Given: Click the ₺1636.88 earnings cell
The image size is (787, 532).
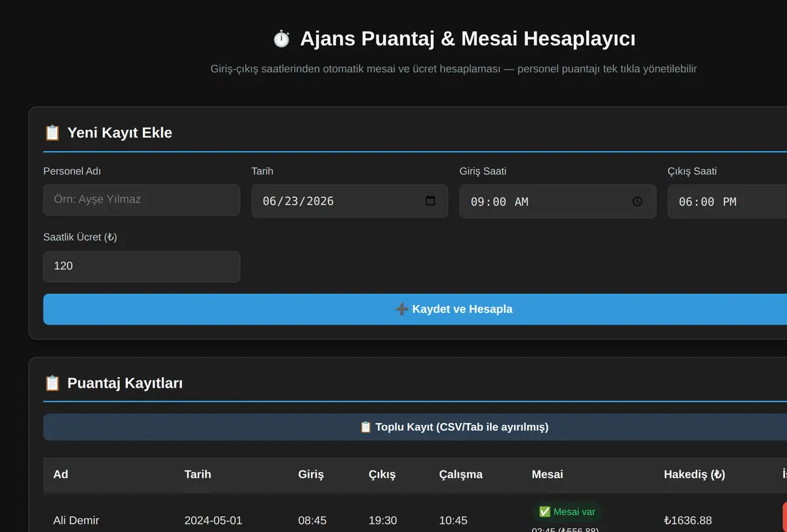Looking at the screenshot, I should (688, 520).
